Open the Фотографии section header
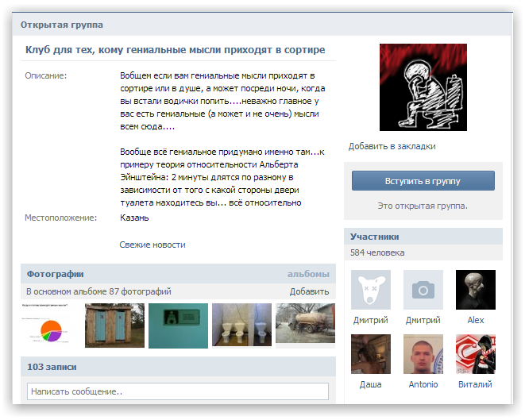 click(56, 274)
